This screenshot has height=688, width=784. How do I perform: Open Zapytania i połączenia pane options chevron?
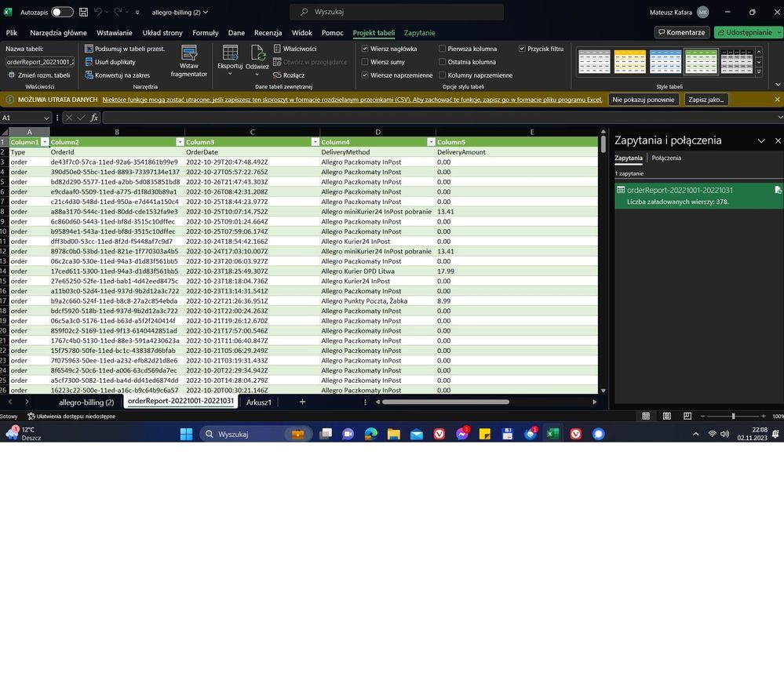761,141
